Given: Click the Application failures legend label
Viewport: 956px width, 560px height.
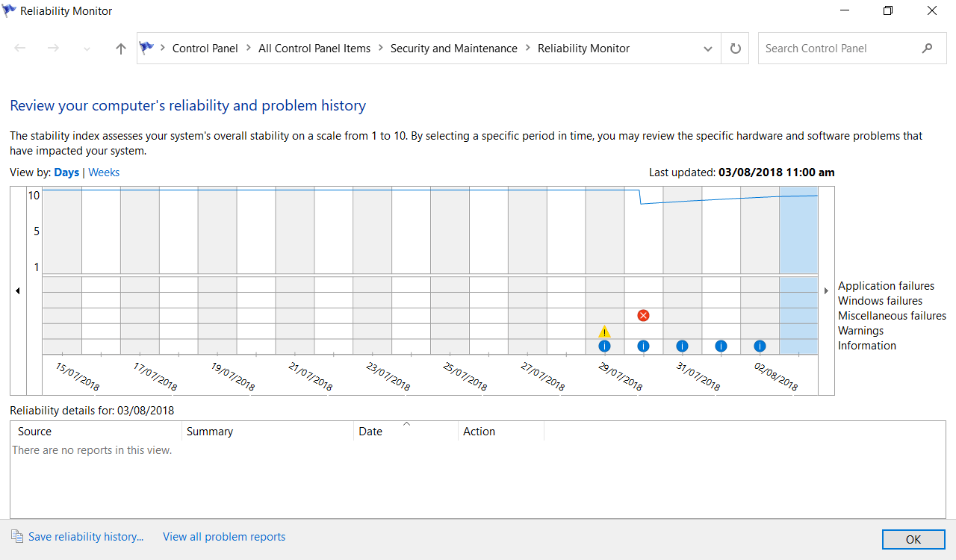Looking at the screenshot, I should 886,286.
